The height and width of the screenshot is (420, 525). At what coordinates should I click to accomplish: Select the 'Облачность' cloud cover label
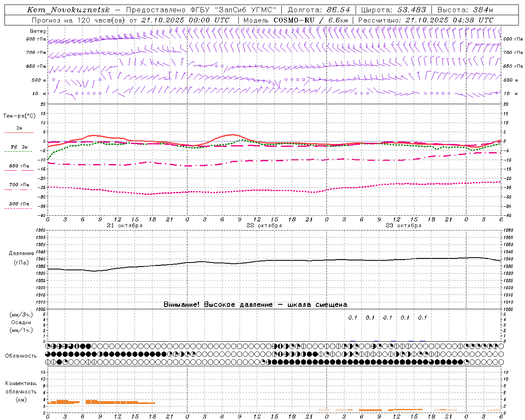pyautogui.click(x=21, y=356)
